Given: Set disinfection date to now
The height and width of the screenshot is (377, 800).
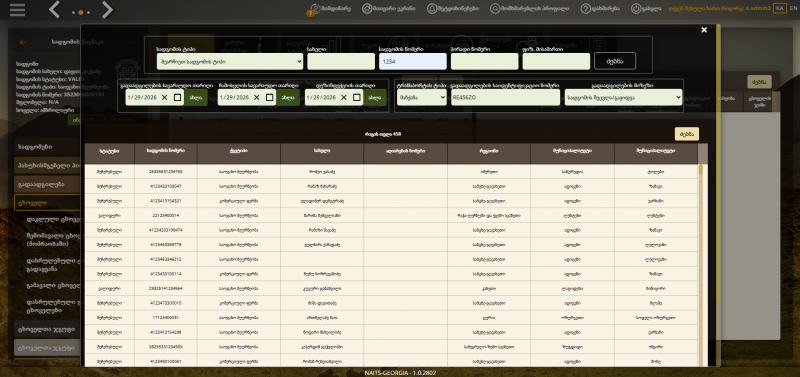Looking at the screenshot, I should click(375, 97).
